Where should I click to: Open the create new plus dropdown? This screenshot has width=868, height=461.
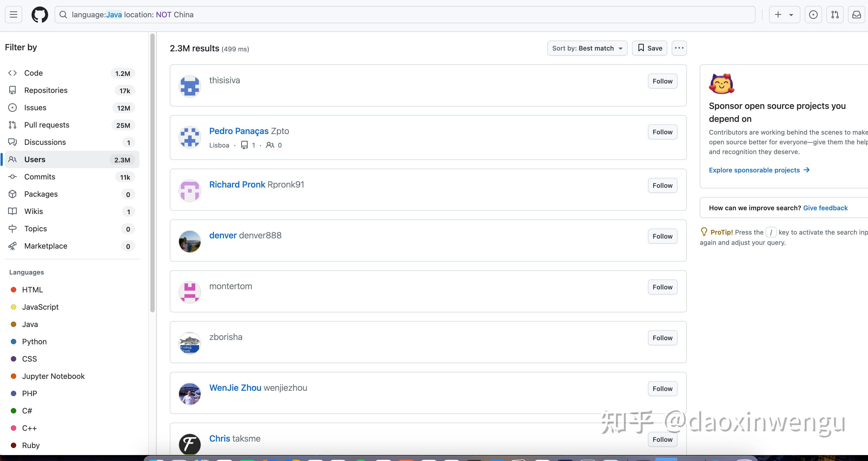click(x=784, y=15)
